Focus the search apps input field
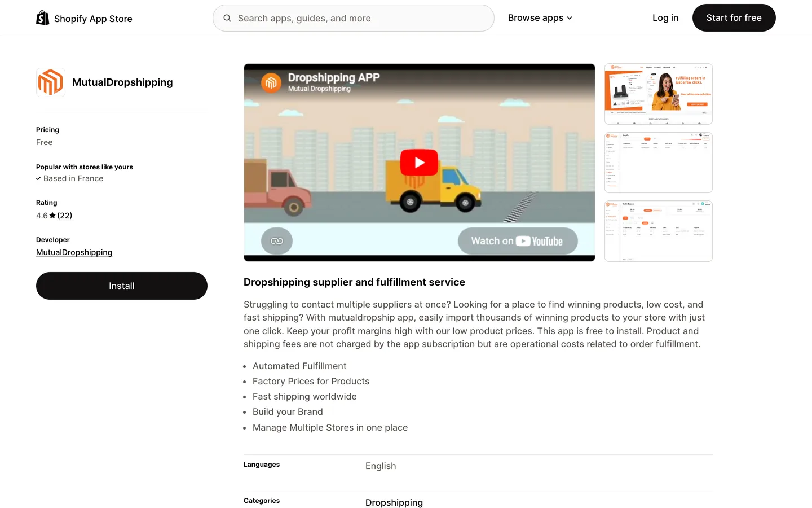Viewport: 812px width, 508px height. (x=354, y=18)
